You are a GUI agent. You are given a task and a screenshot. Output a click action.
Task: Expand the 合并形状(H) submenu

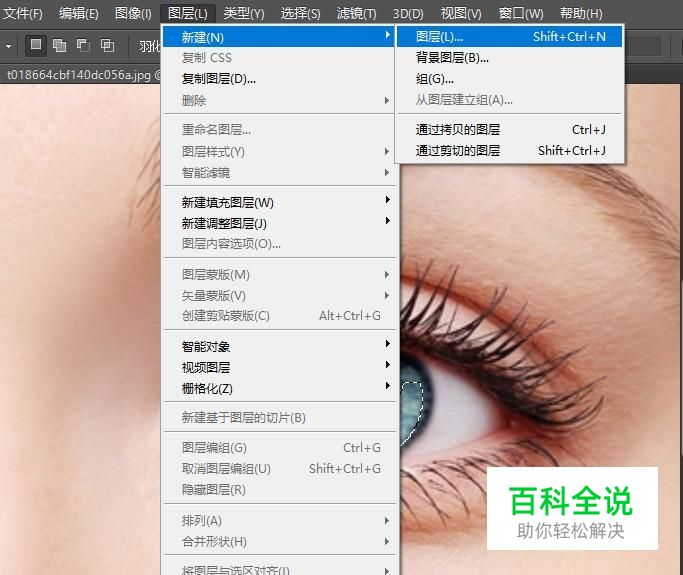coord(279,541)
